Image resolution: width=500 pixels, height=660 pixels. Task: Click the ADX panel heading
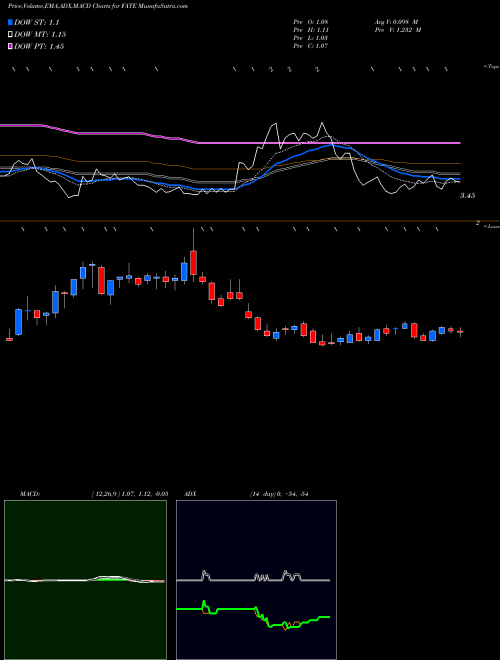pos(190,494)
